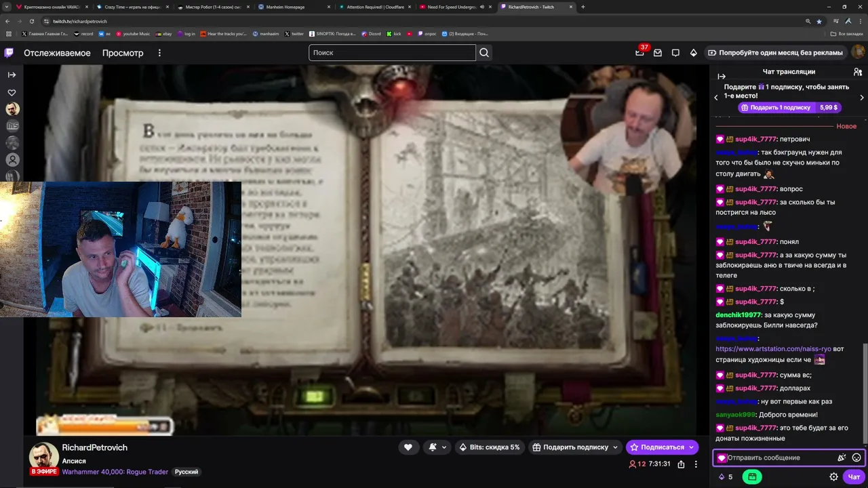Click the Подписаться subscribe button
868x488 pixels.
pyautogui.click(x=662, y=447)
